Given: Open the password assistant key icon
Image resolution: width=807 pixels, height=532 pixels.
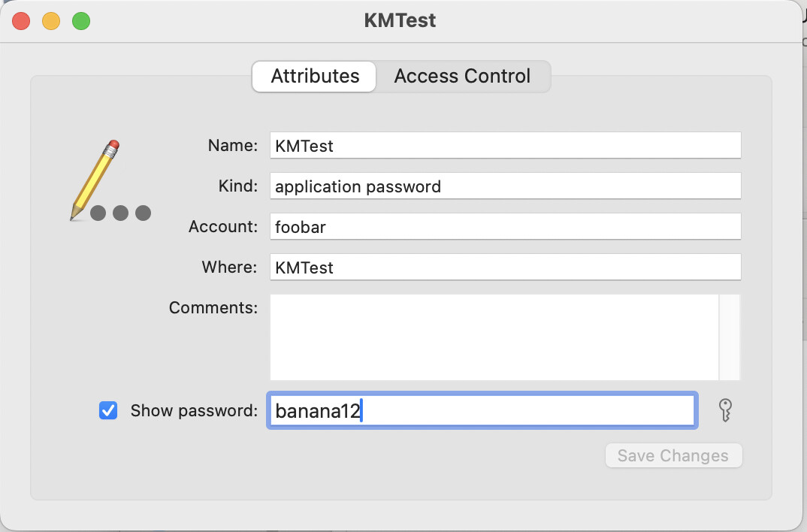Looking at the screenshot, I should [x=725, y=410].
